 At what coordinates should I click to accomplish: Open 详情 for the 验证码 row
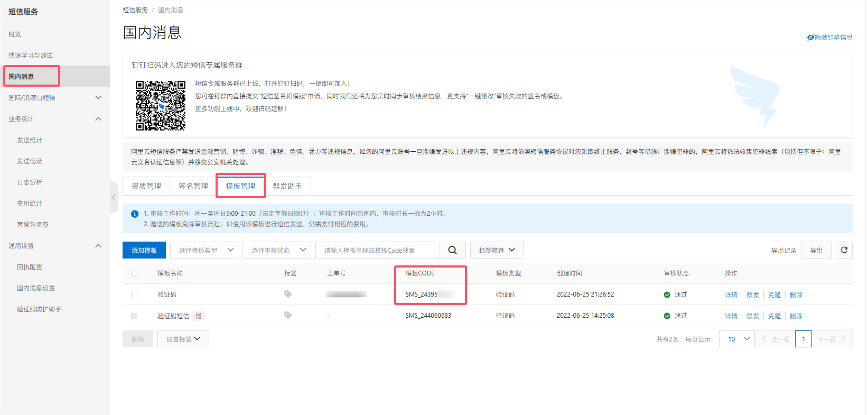point(731,295)
